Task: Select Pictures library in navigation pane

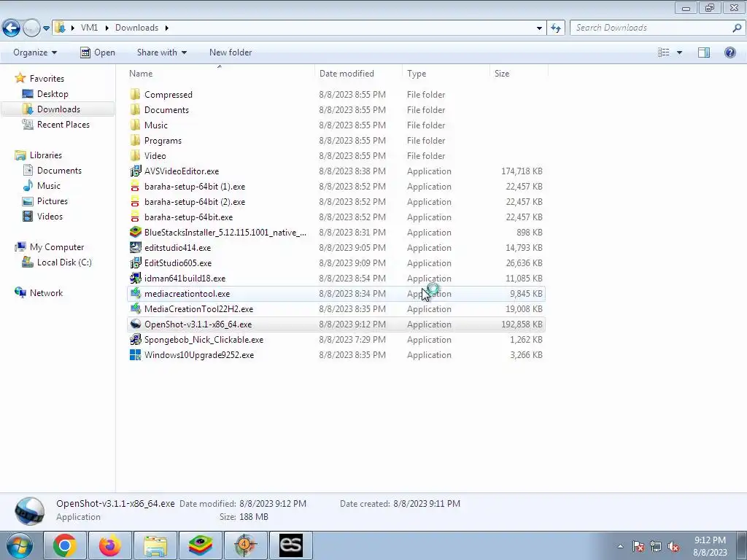Action: (52, 201)
